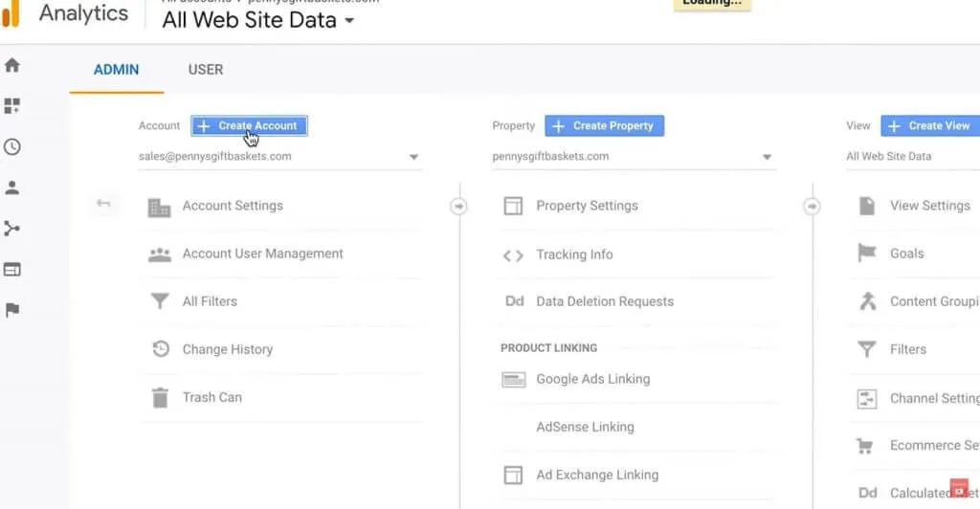Switch to the USER tab
The width and height of the screenshot is (980, 509).
206,69
